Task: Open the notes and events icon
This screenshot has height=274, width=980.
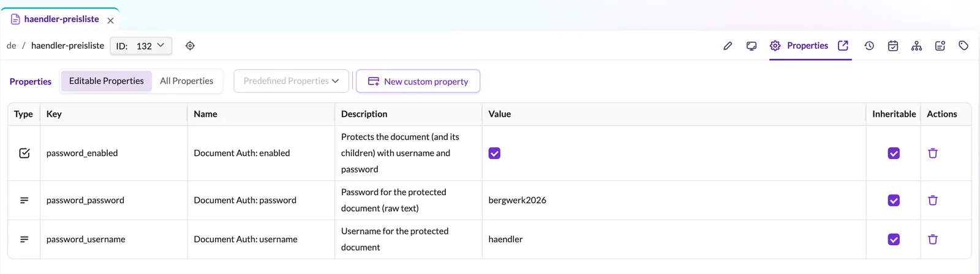Action: [x=940, y=46]
